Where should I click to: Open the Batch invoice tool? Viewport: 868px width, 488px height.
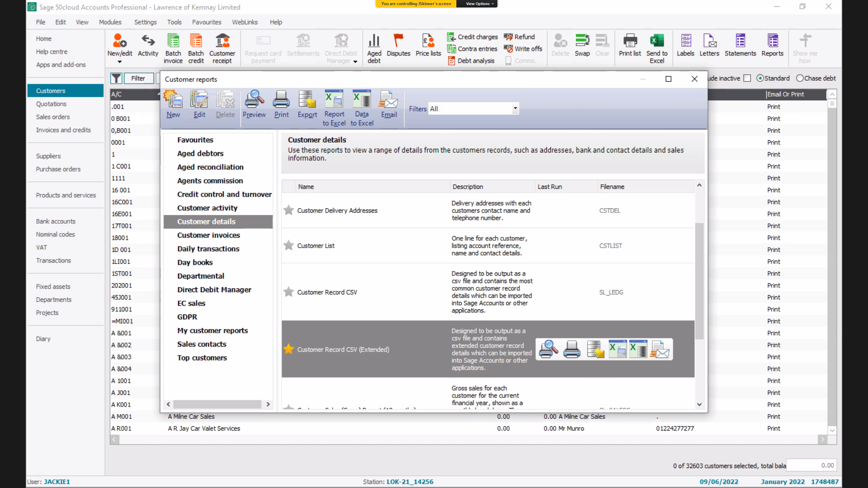tap(173, 47)
